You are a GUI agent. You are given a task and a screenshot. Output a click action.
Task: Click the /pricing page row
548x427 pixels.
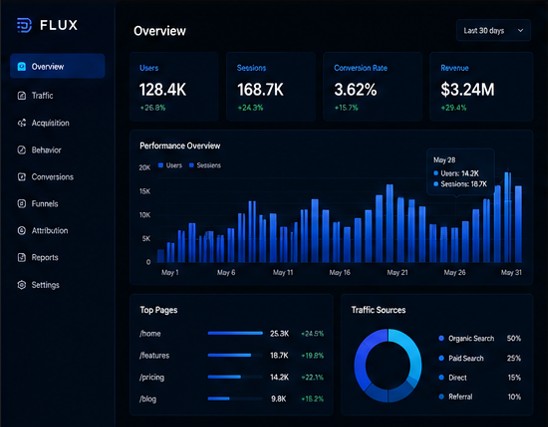tap(231, 377)
